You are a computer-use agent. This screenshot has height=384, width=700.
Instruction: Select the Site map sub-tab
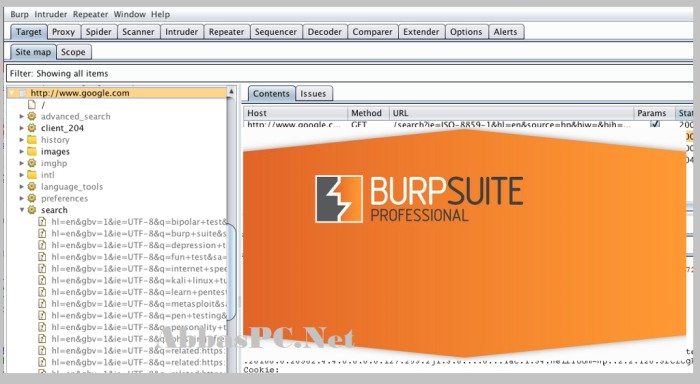(x=33, y=52)
